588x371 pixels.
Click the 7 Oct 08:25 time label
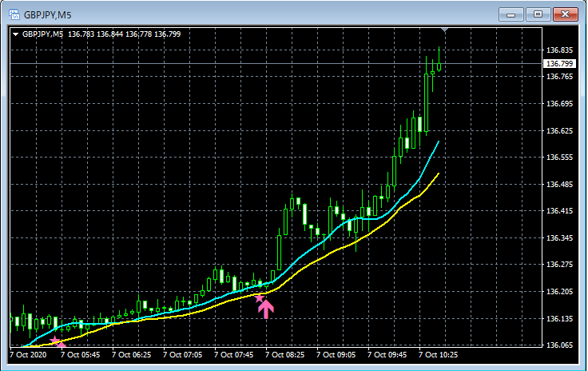point(284,354)
